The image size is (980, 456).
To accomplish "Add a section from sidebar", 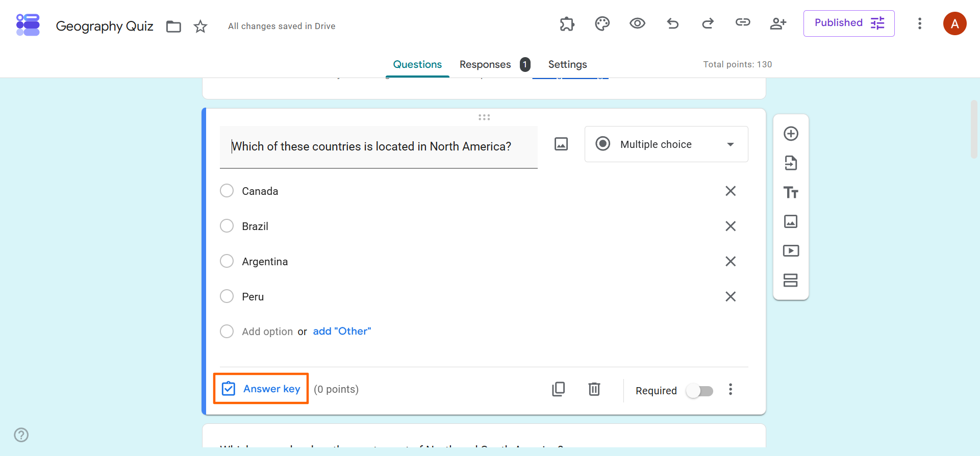I will tap(791, 280).
